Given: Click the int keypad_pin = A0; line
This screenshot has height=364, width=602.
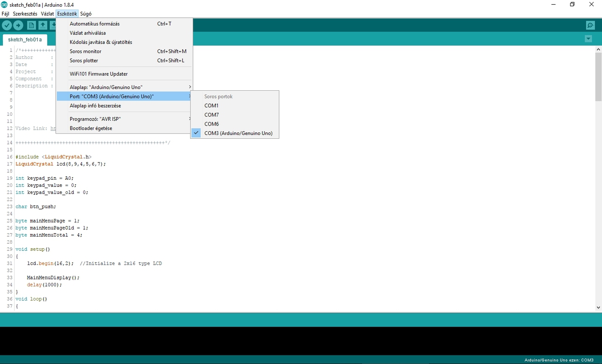Looking at the screenshot, I should (45, 178).
